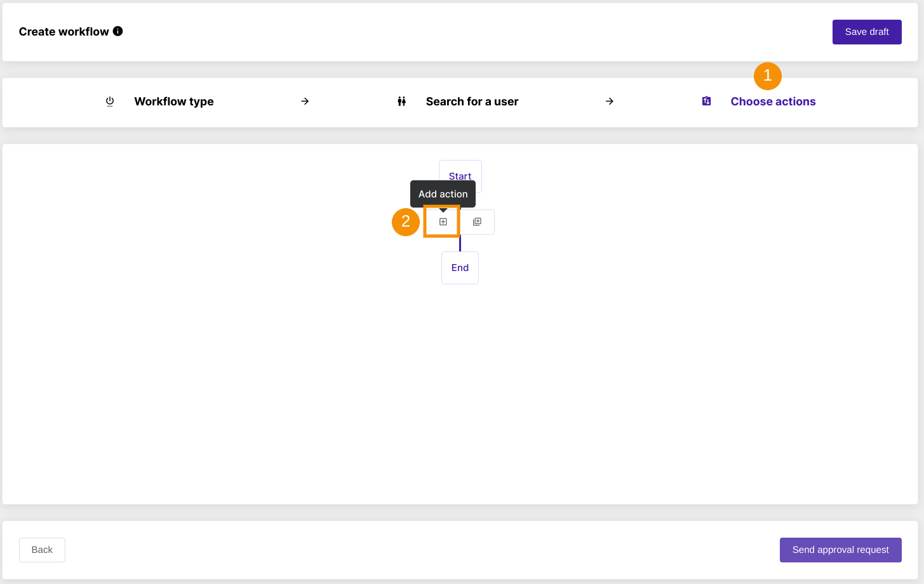924x584 pixels.
Task: Click the power icon for Workflow type
Action: tap(110, 102)
